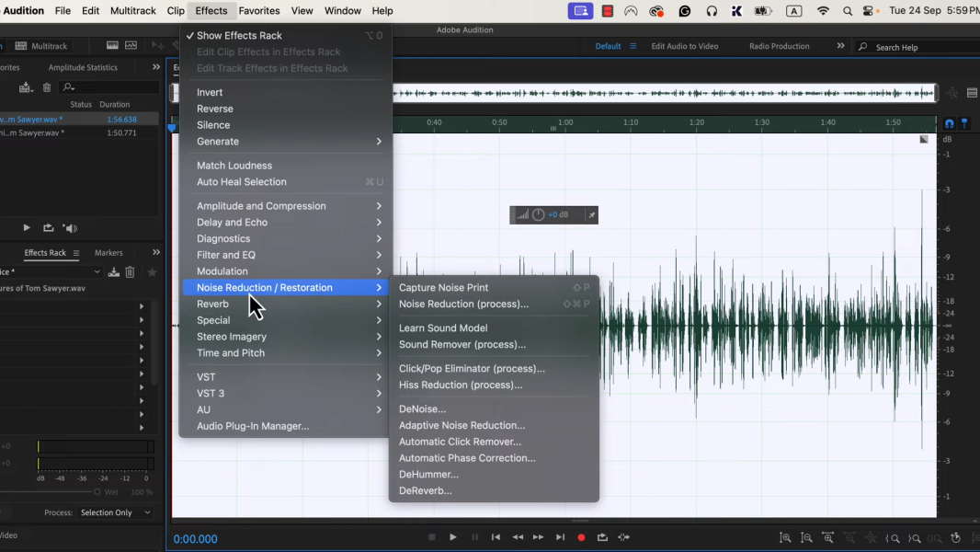Viewport: 980px width, 552px height.
Task: Switch to Multitrack view button
Action: pyautogui.click(x=41, y=46)
